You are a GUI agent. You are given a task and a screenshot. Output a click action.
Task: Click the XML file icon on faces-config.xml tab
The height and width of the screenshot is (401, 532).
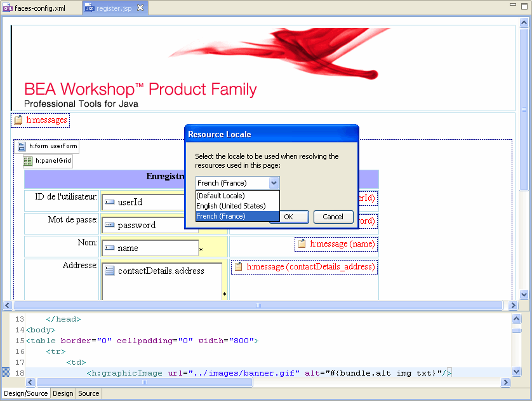(x=8, y=8)
